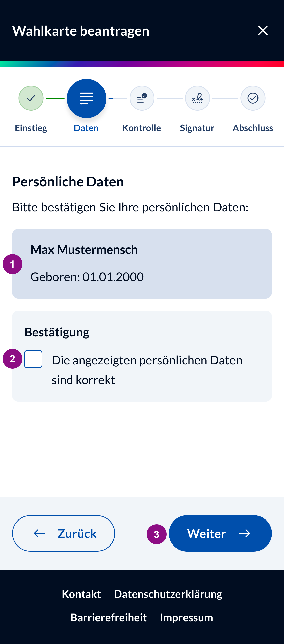Continue with the Weiter button
284x644 pixels.
(220, 533)
